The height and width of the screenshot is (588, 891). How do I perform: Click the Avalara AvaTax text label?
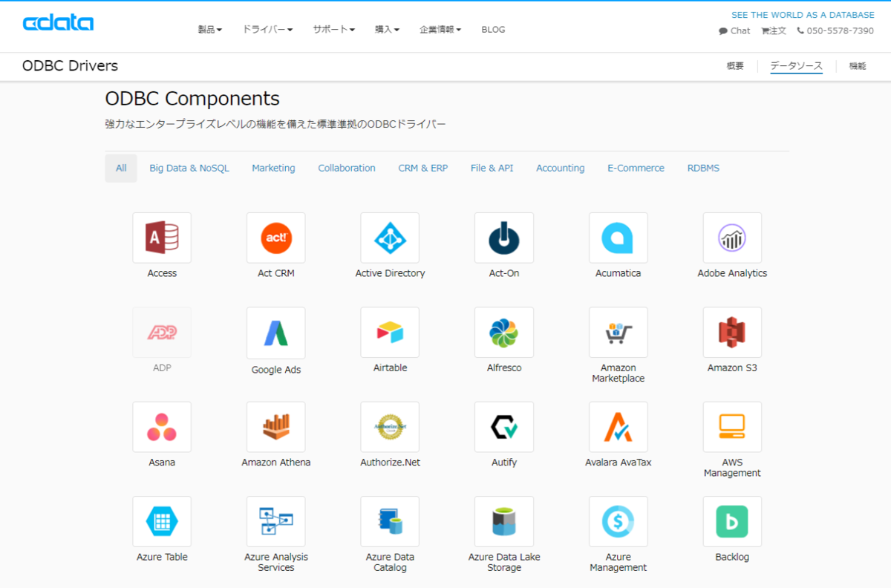(619, 463)
